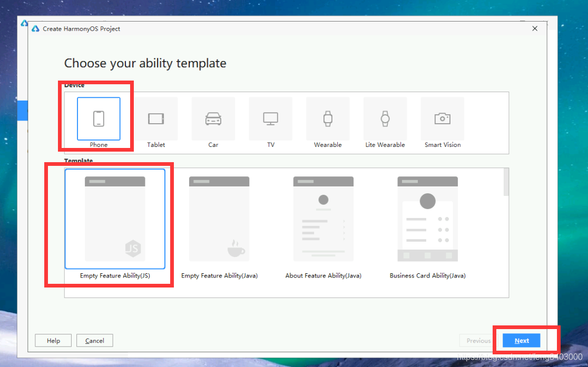Click the Business Card Ability(Java) caption
588x367 pixels.
click(x=427, y=275)
